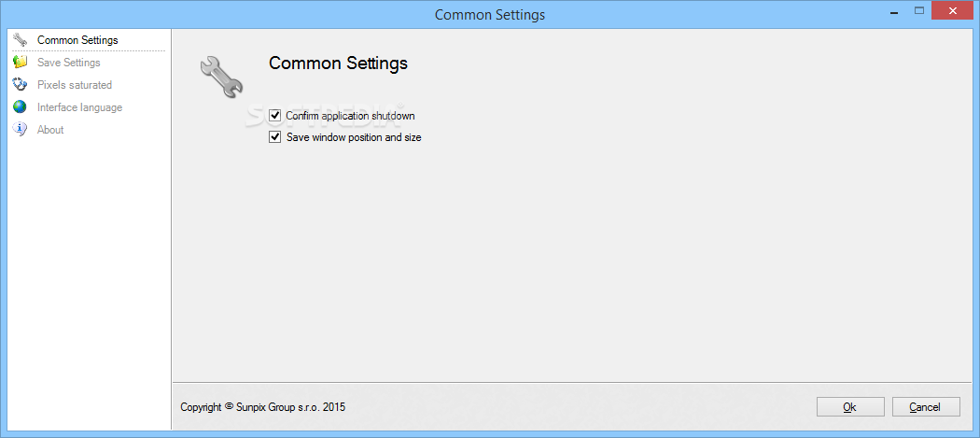980x438 pixels.
Task: Click the large wrench icon in the settings header
Action: coord(222,77)
